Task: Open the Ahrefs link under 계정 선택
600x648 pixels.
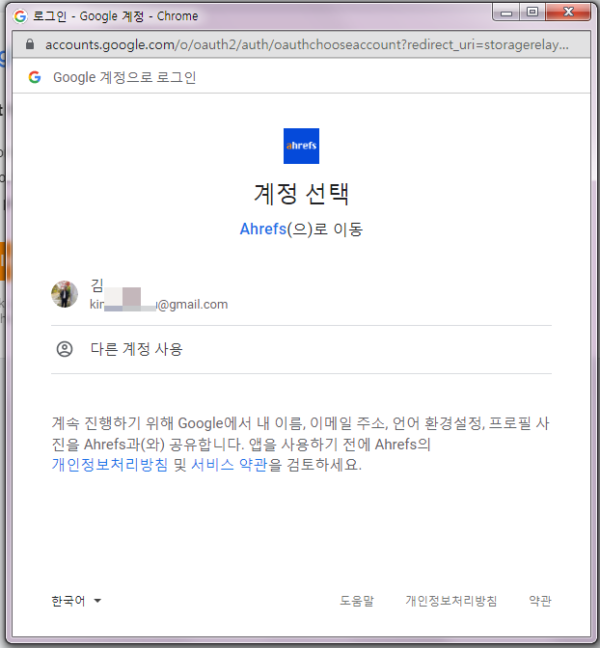Action: pyautogui.click(x=263, y=229)
